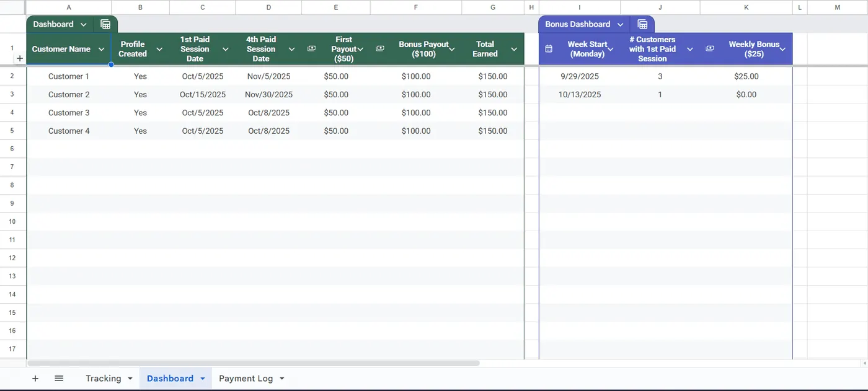Open the Dashboard table calculator icon
868x391 pixels.
[105, 24]
